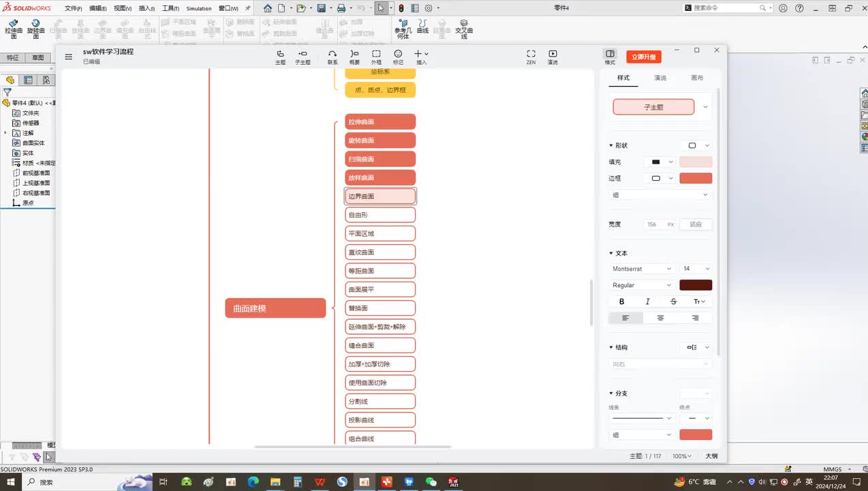Click the rebuild traffic light icon

401,8
